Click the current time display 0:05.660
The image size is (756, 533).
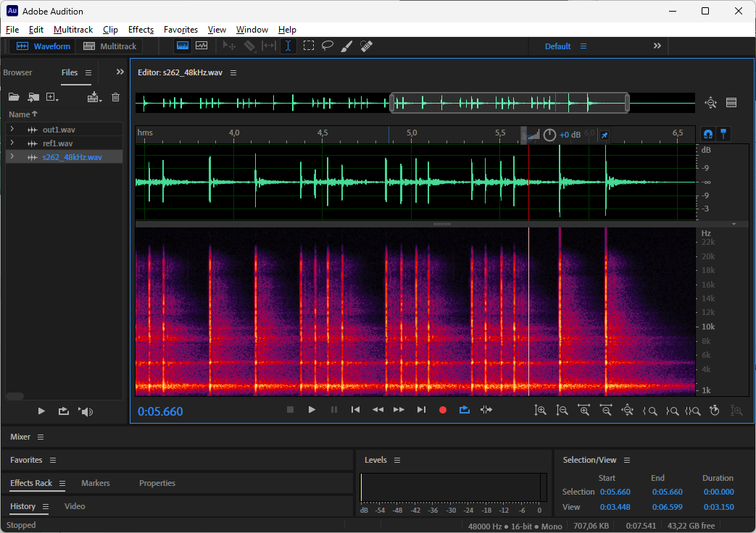(x=160, y=411)
